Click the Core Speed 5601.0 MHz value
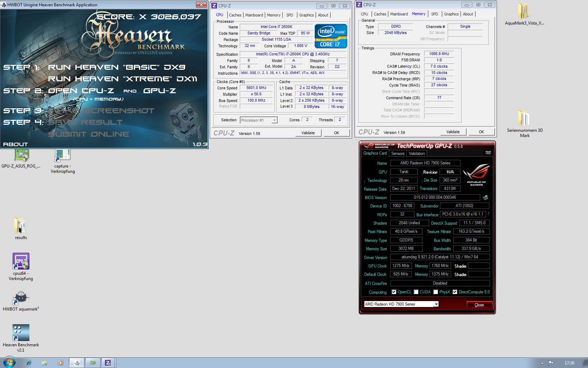This screenshot has height=368, width=588. (256, 88)
